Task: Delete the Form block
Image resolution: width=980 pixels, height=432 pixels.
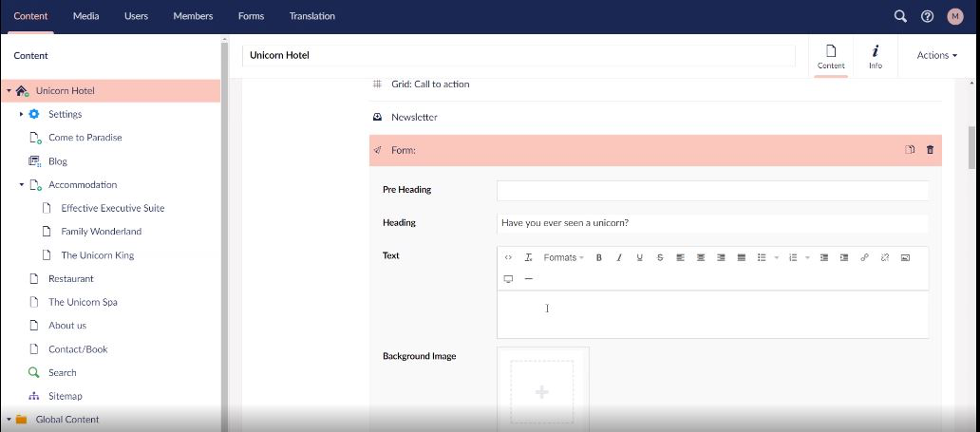Action: pos(930,150)
